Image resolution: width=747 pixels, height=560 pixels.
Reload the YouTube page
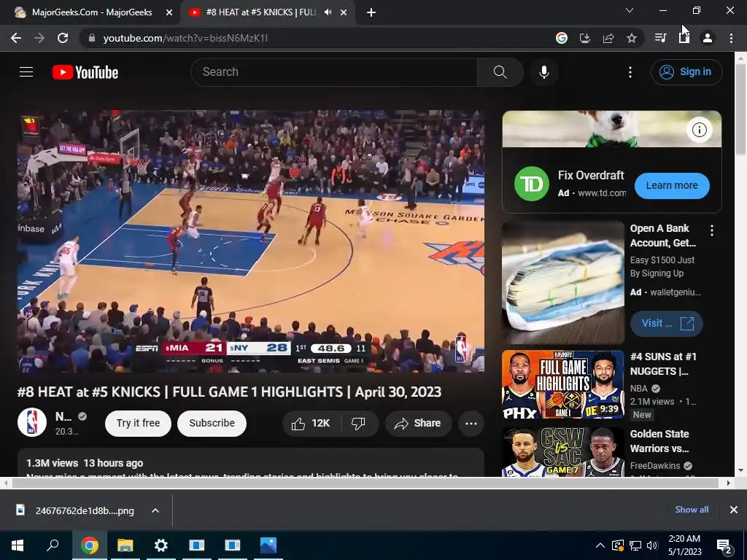pos(63,38)
